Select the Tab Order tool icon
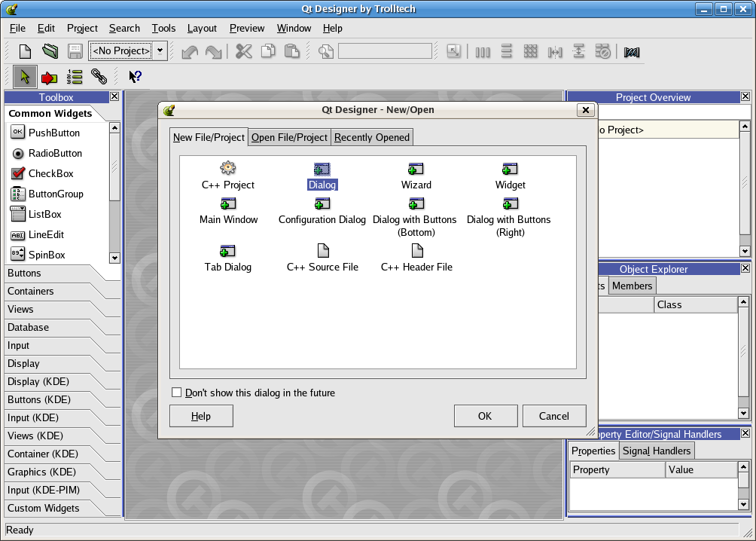 coord(75,76)
